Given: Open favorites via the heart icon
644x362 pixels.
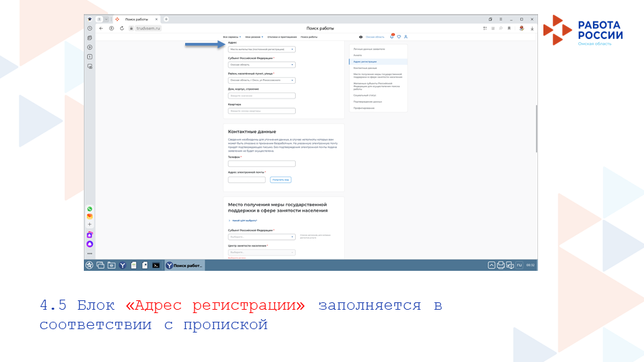Looking at the screenshot, I should point(398,37).
